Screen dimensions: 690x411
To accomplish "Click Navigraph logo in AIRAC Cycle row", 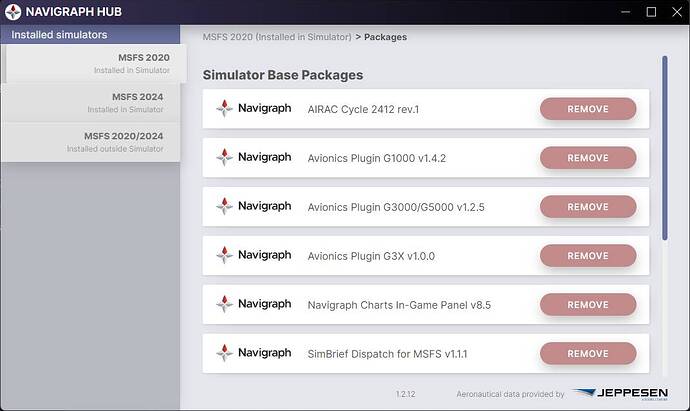I will pos(254,108).
